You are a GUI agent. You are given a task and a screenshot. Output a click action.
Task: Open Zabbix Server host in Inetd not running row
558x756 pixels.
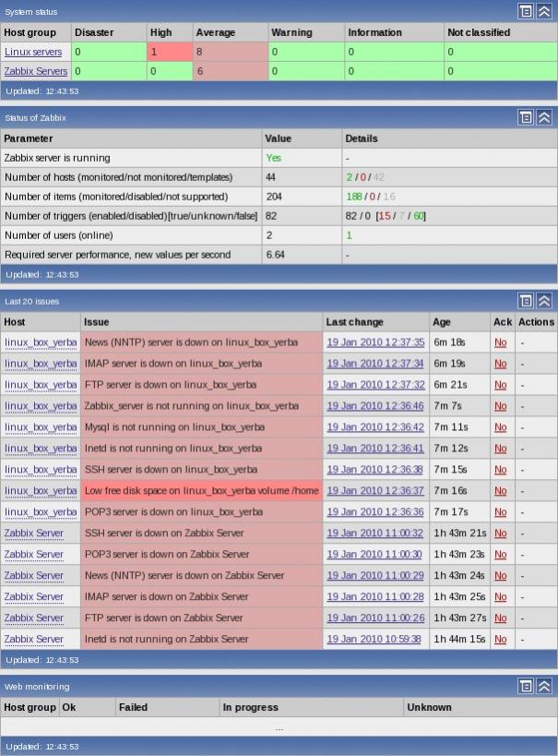pyautogui.click(x=34, y=640)
